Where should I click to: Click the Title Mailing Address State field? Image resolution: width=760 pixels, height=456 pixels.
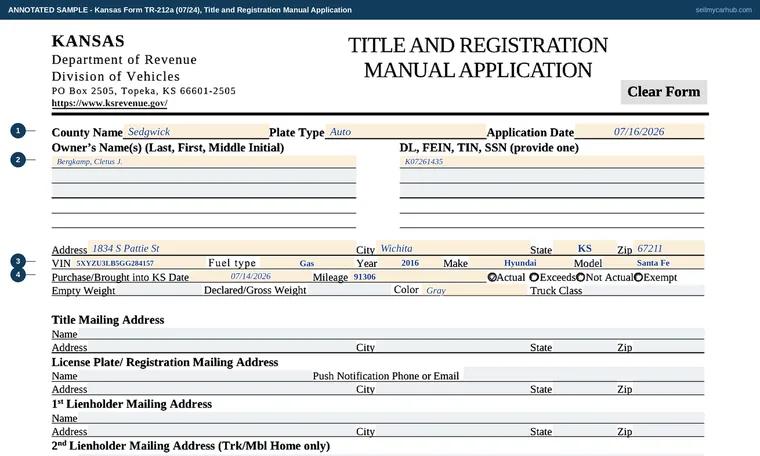(585, 347)
